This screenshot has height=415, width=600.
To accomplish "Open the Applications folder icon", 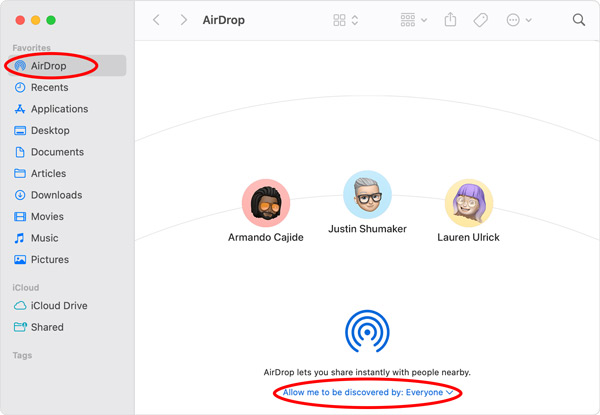I will (x=20, y=109).
